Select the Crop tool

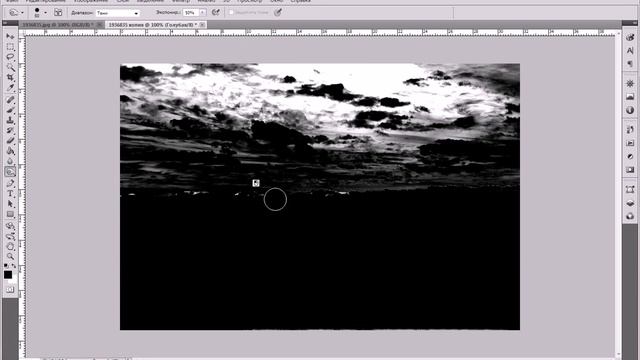click(x=10, y=78)
